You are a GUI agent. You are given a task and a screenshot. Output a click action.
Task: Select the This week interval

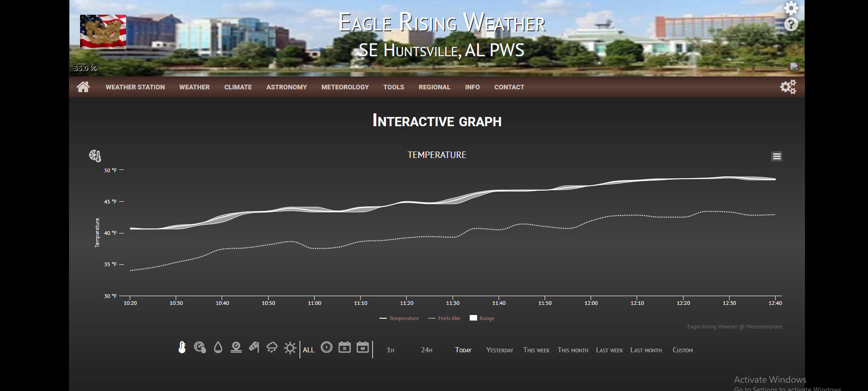pyautogui.click(x=536, y=350)
